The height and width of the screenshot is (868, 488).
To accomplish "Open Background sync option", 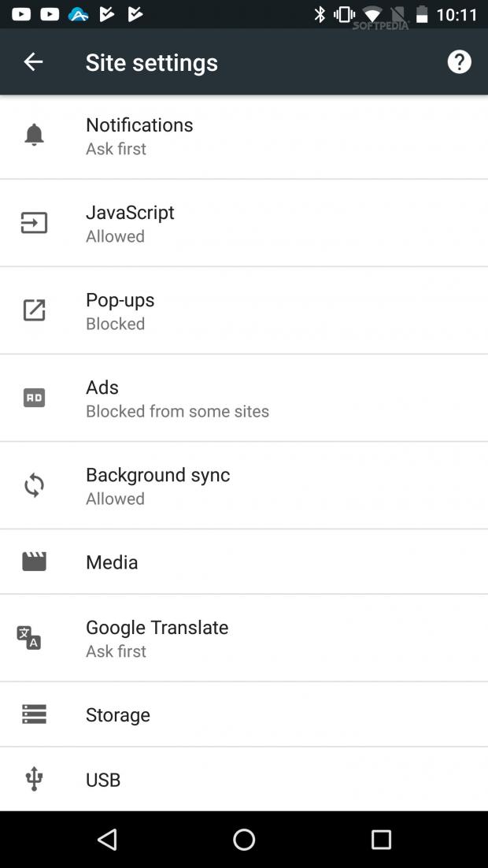I will pyautogui.click(x=244, y=485).
